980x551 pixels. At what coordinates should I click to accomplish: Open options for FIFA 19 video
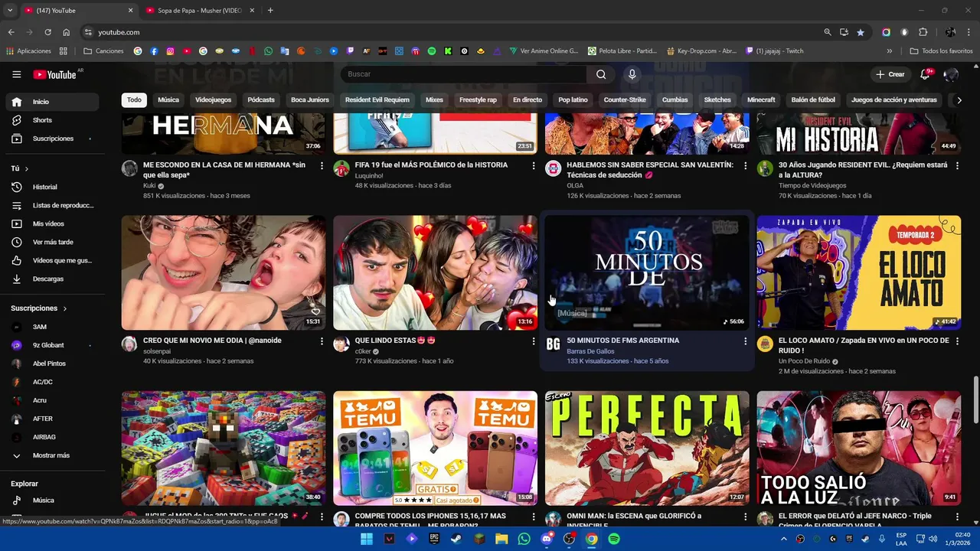(534, 165)
